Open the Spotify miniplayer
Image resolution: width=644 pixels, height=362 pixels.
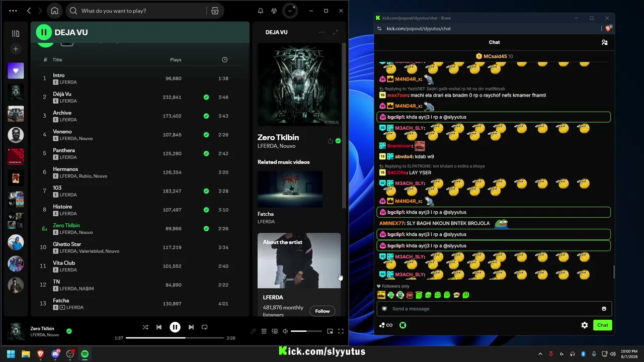pyautogui.click(x=330, y=331)
